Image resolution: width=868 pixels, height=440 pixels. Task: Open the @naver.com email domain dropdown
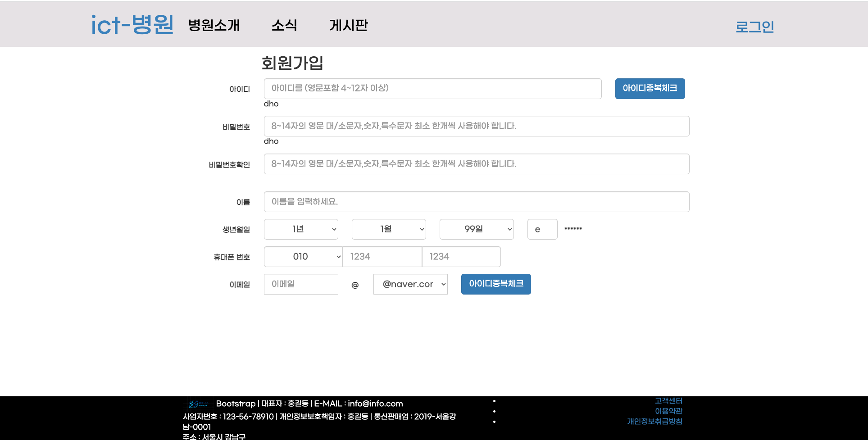click(x=410, y=284)
